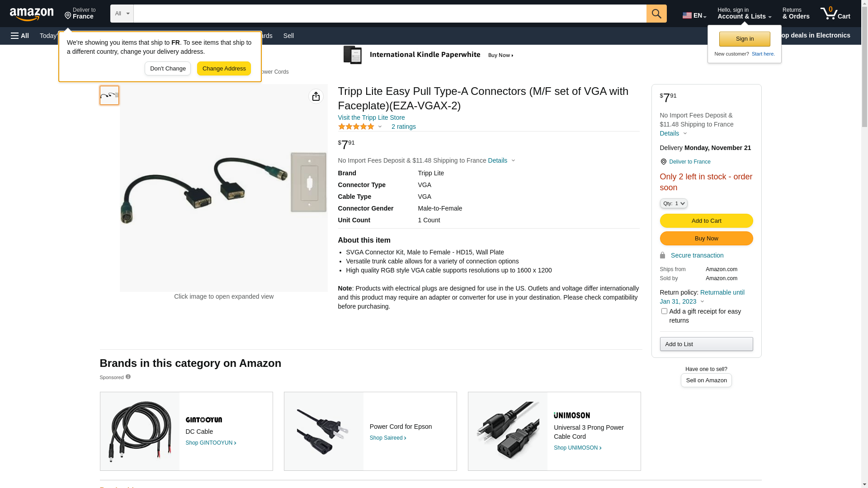This screenshot has width=868, height=488.
Task: Click the search input field
Action: [390, 14]
